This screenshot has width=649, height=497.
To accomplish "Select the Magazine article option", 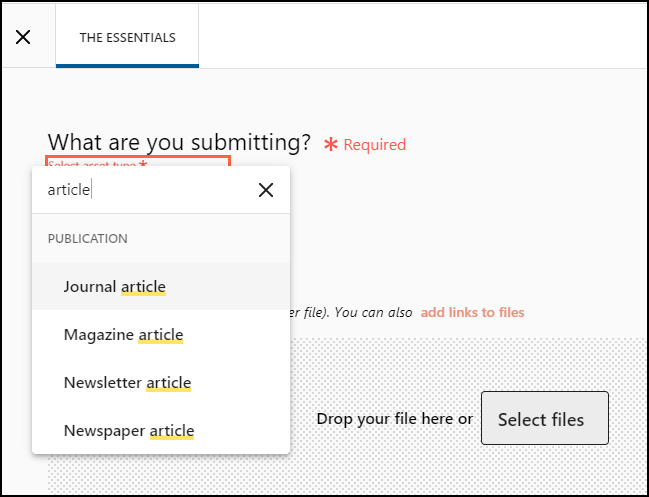I will click(123, 335).
